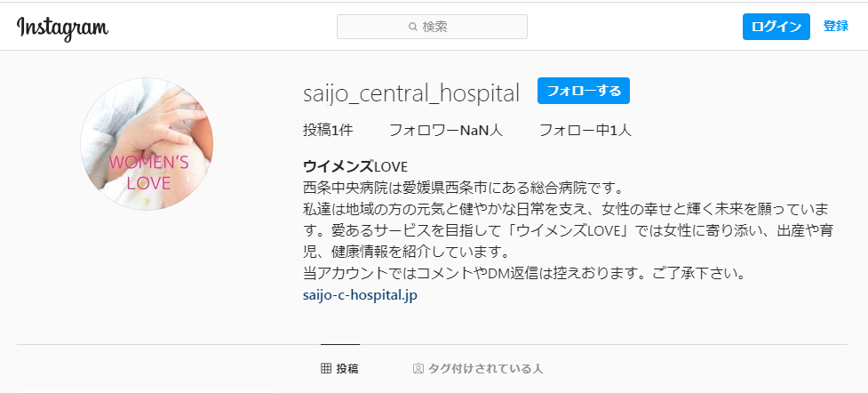Open the 登録 sign-up link
Viewport: 868px width, 393px height.
tap(835, 26)
